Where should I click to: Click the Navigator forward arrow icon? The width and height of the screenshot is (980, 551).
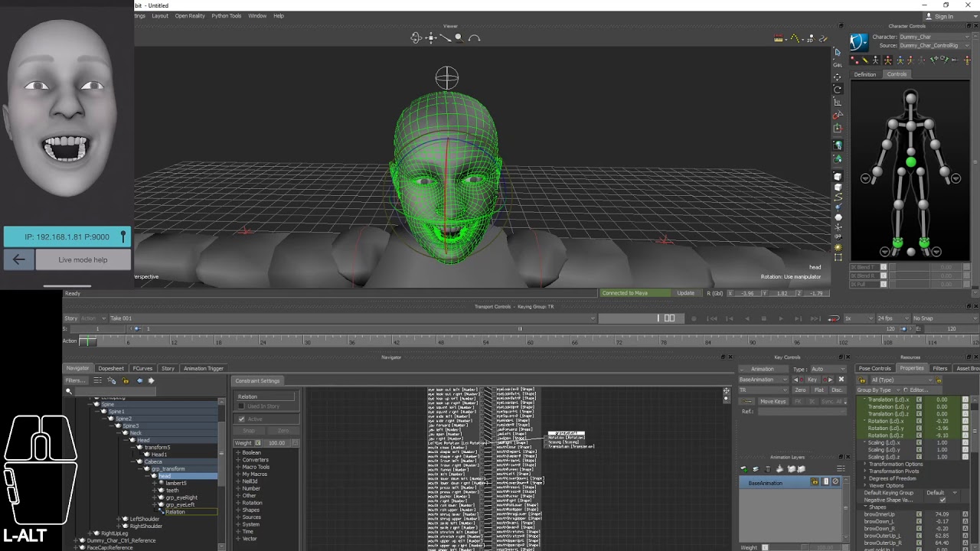(x=151, y=380)
